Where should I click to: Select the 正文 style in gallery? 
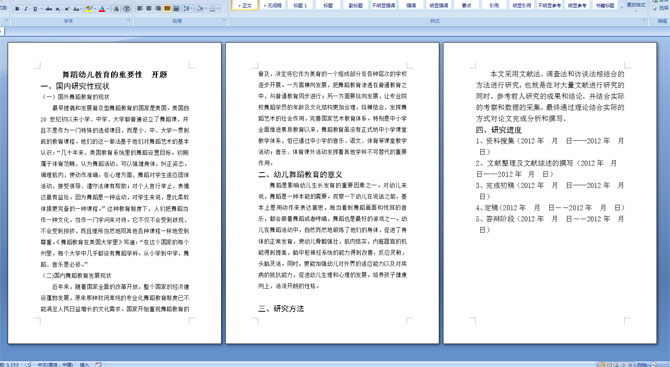click(245, 5)
